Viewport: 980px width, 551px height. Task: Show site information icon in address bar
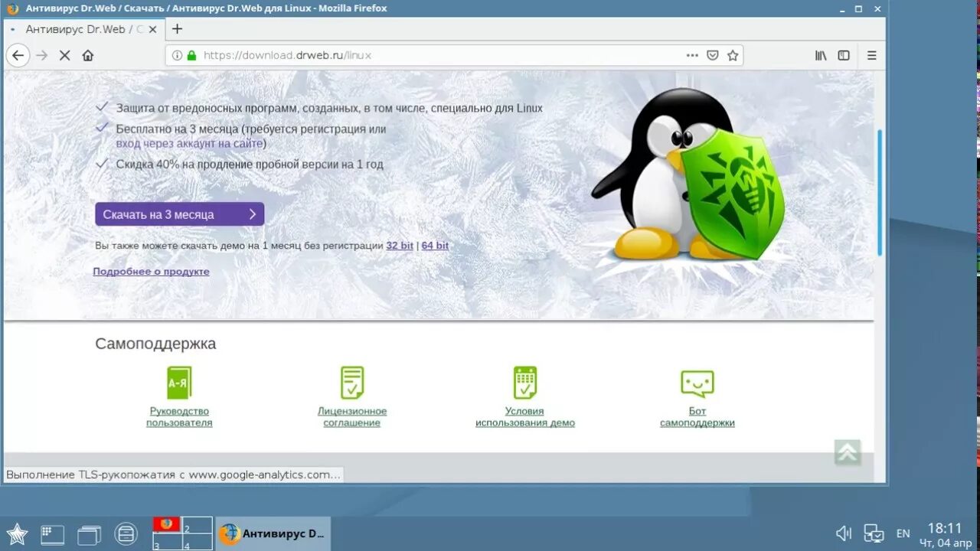177,55
